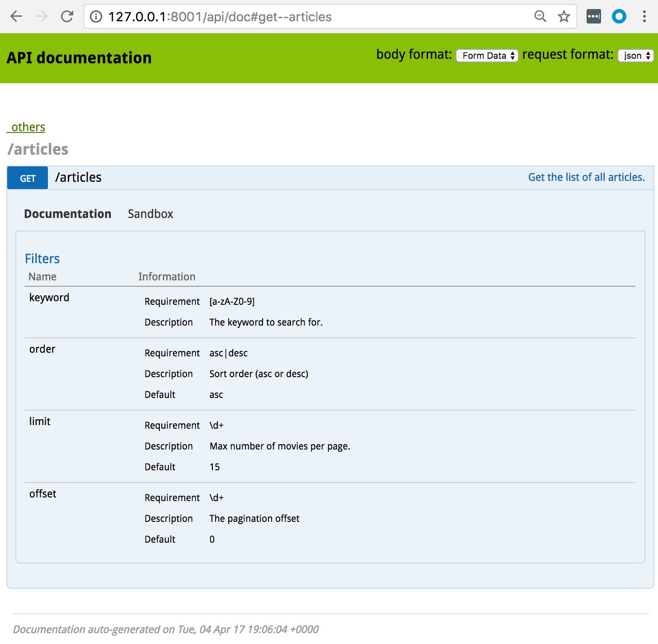
Task: Reload the page with the refresh icon
Action: click(67, 17)
